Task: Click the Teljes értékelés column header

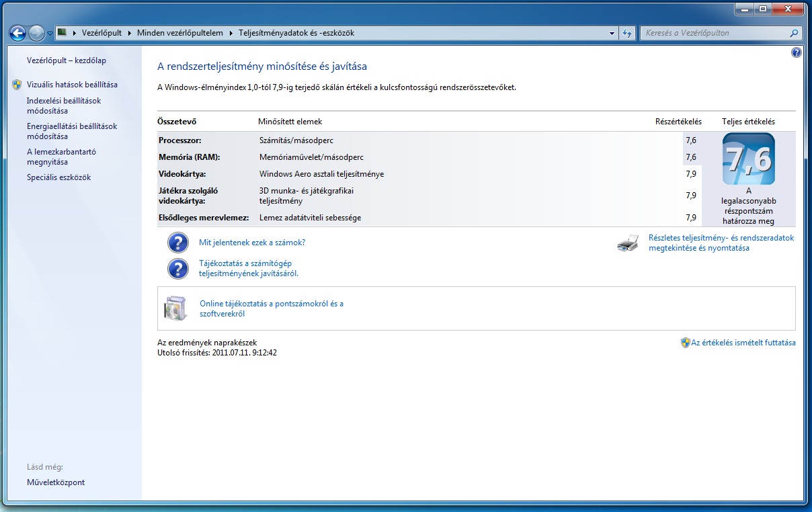Action: [748, 122]
